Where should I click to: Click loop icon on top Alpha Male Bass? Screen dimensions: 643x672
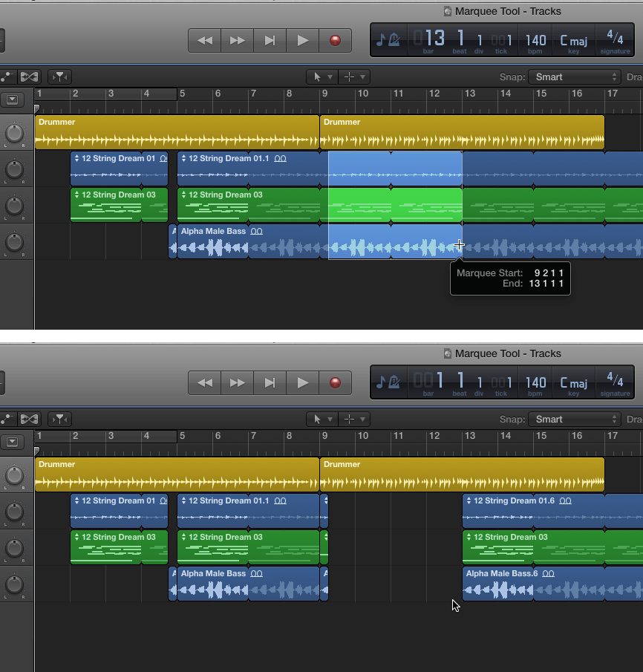[256, 232]
